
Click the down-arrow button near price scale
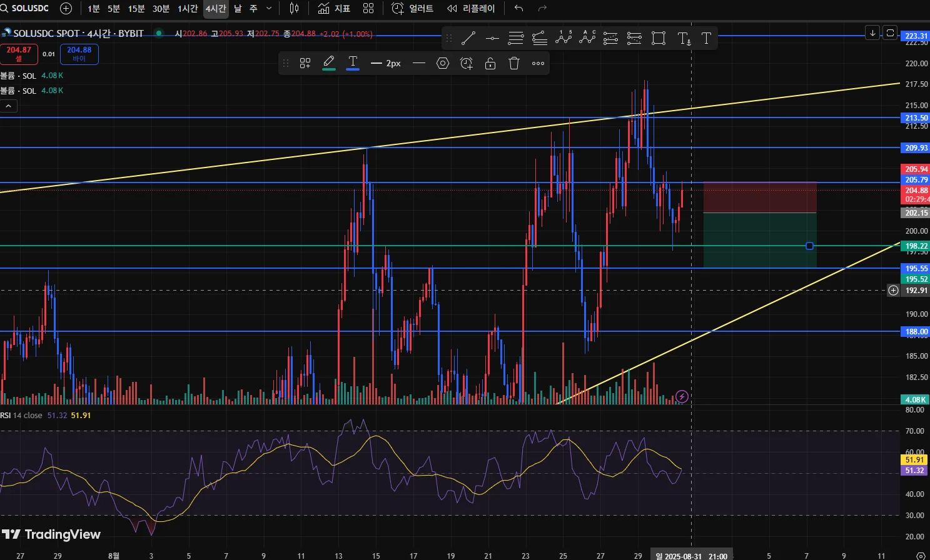(872, 32)
